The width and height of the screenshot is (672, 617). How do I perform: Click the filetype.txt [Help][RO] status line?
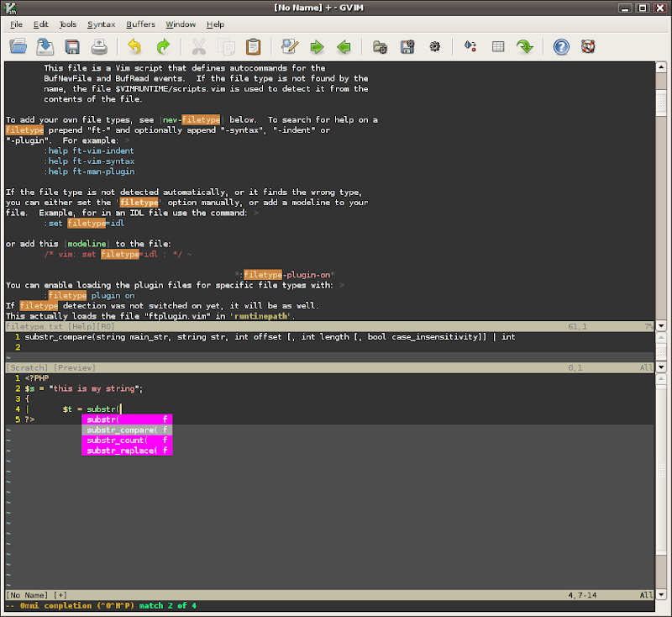(x=329, y=326)
